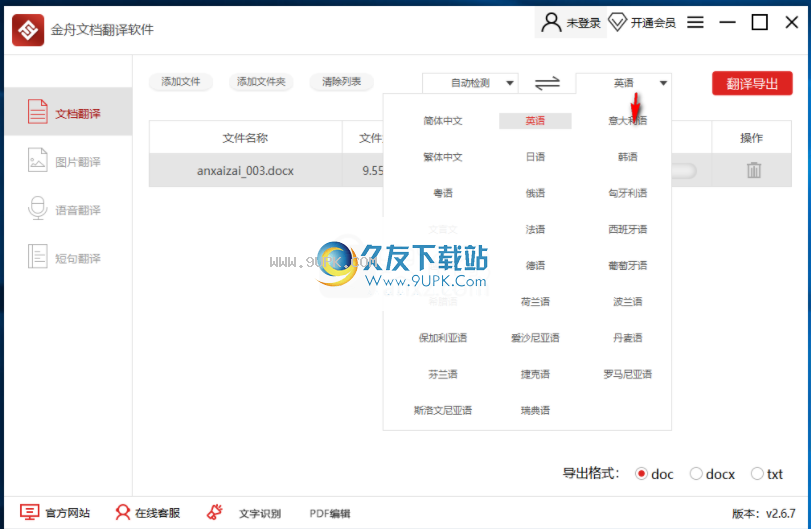811x529 pixels.
Task: Choose 丹麦语 from language list
Action: coord(628,338)
